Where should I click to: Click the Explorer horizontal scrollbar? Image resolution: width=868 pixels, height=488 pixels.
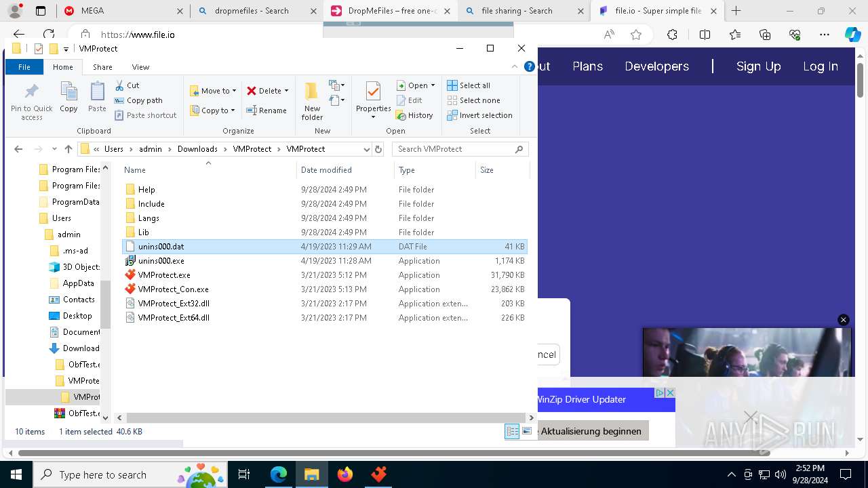pyautogui.click(x=325, y=418)
